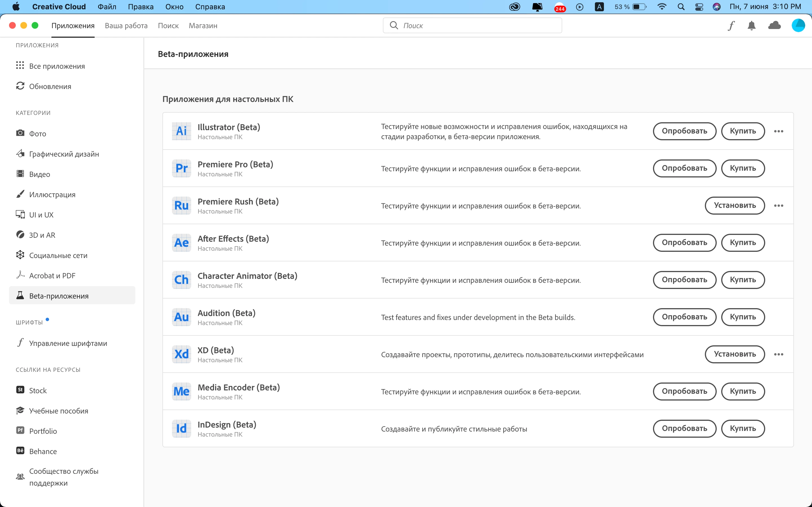Open the fonts icon in top toolbar

731,26
